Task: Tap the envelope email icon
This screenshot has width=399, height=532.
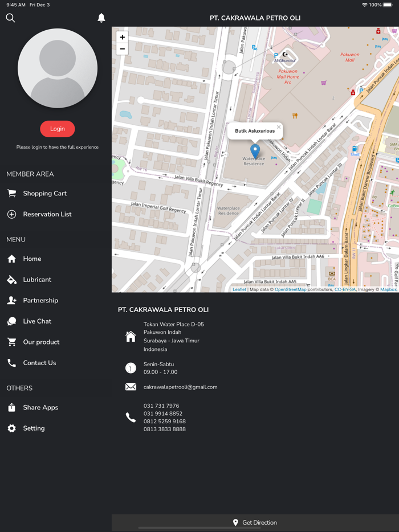Action: coord(131,387)
